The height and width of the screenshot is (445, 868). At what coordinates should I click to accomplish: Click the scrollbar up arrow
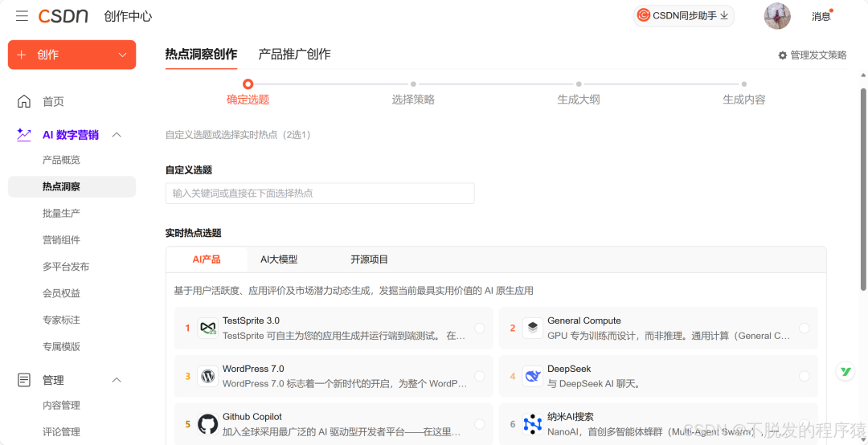863,76
